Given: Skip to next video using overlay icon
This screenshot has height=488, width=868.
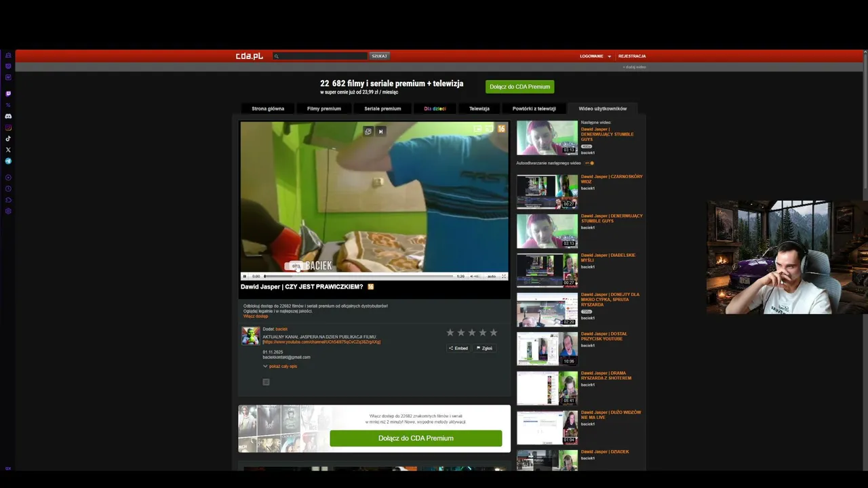Looking at the screenshot, I should [380, 131].
